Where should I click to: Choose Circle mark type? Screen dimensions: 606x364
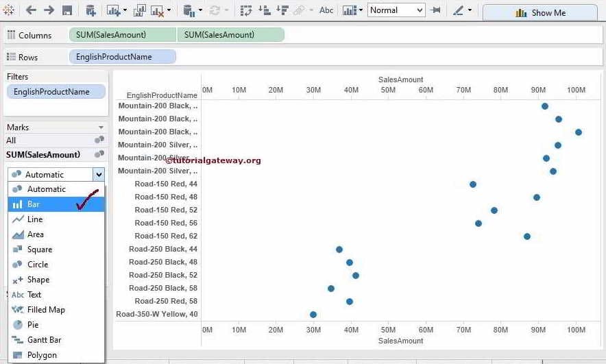coord(56,265)
